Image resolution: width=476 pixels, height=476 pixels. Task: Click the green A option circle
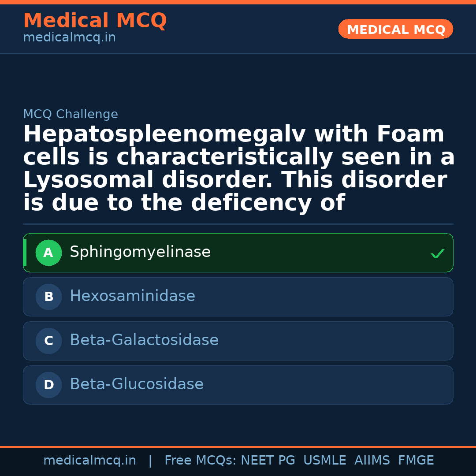click(48, 253)
